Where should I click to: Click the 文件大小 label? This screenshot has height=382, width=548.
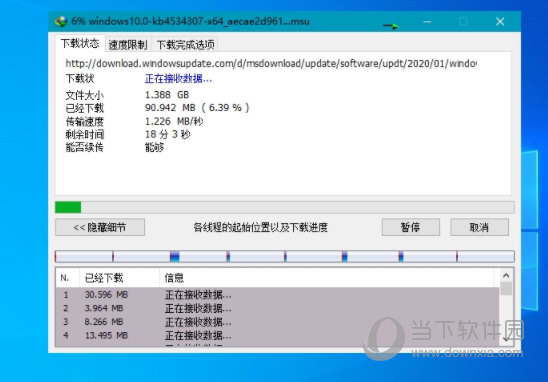[85, 95]
